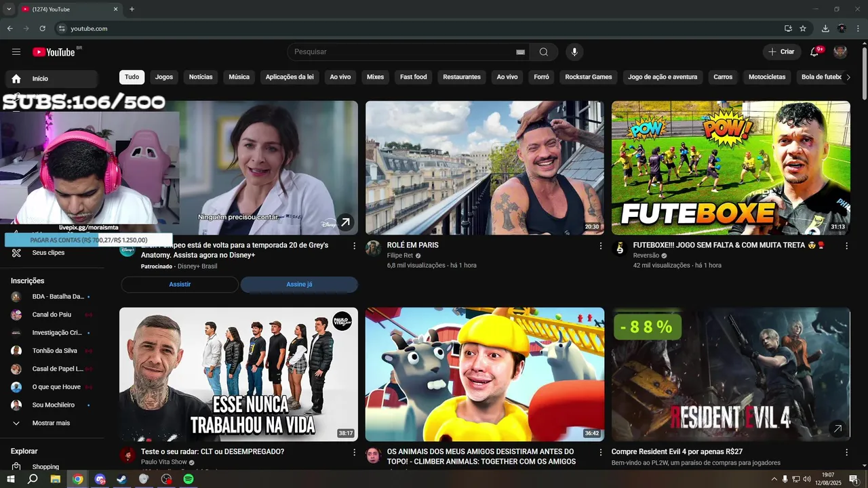The height and width of the screenshot is (488, 868).
Task: Open options for CLT ou DESEMPREGADO video
Action: tap(354, 452)
